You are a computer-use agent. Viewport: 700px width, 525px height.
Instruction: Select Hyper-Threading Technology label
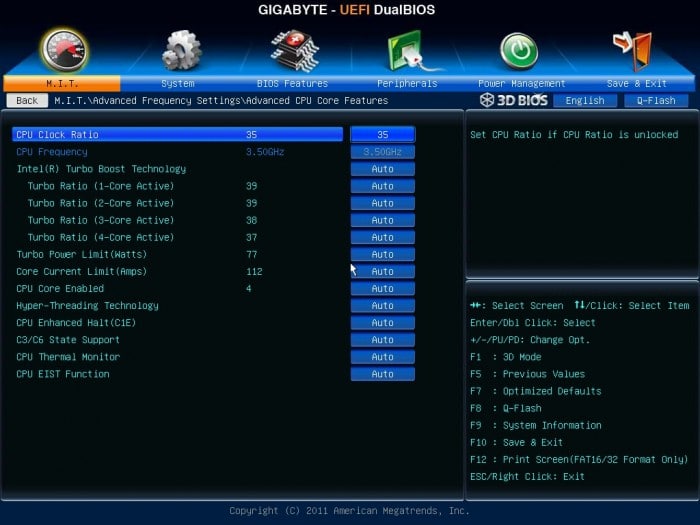88,305
